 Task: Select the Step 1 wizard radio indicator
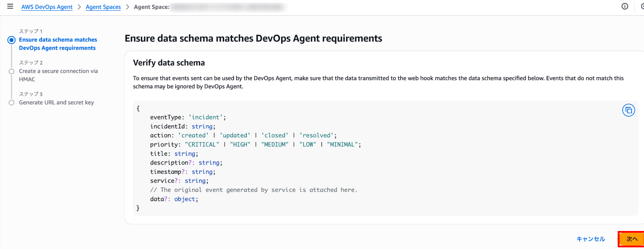(x=12, y=40)
